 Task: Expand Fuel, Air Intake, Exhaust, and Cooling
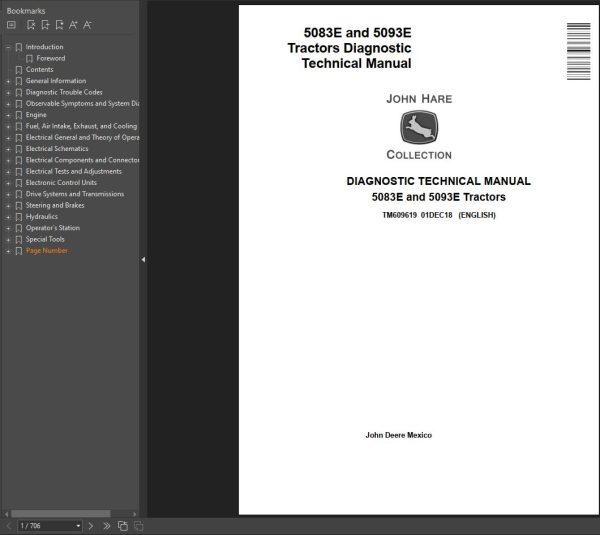pos(8,127)
